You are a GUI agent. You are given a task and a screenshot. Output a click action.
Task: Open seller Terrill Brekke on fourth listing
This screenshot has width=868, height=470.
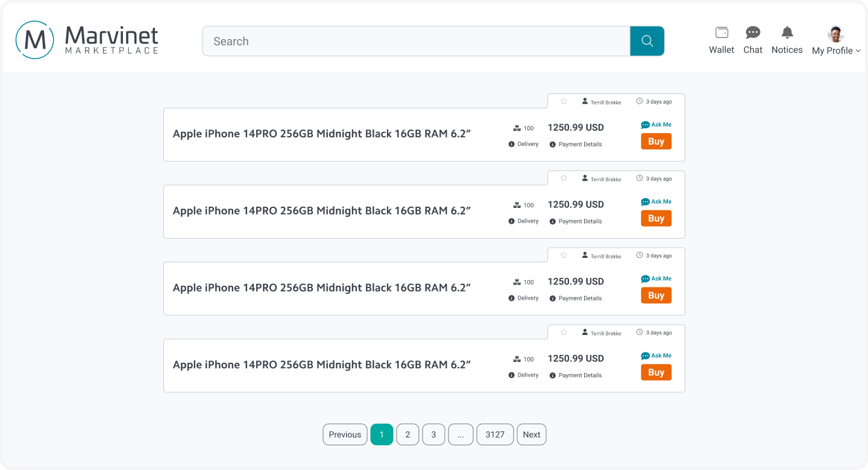tap(602, 333)
